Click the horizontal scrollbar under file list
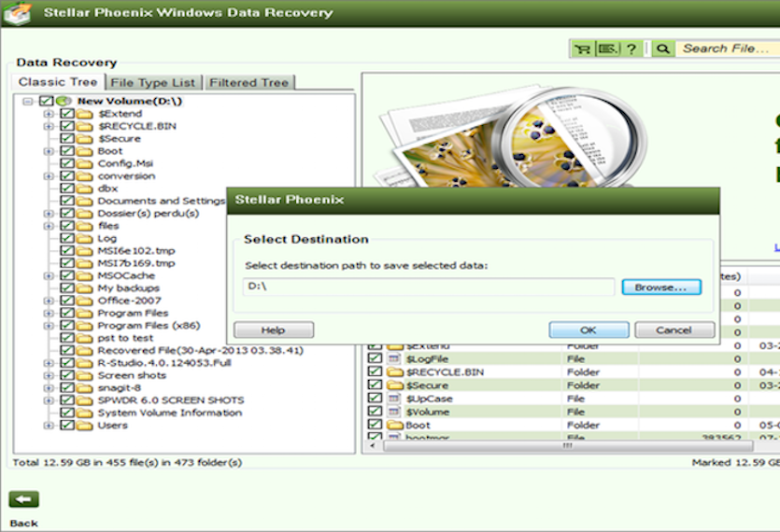Image resolution: width=780 pixels, height=532 pixels. pyautogui.click(x=567, y=446)
